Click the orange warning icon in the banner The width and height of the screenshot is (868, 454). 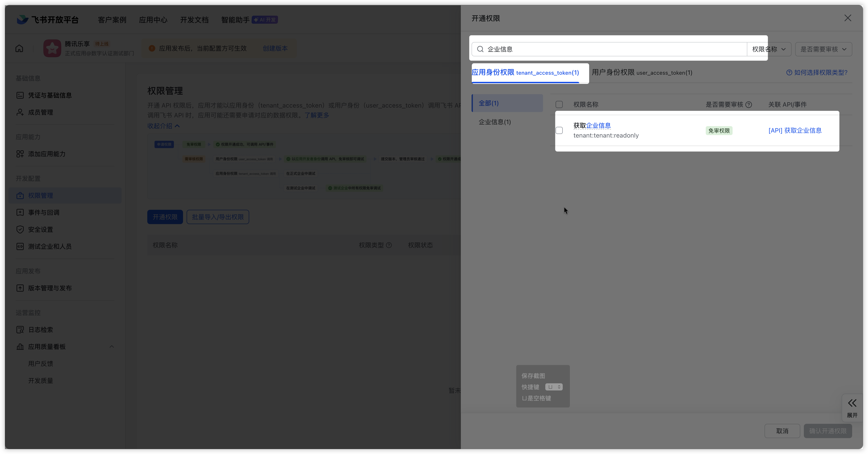pos(152,49)
